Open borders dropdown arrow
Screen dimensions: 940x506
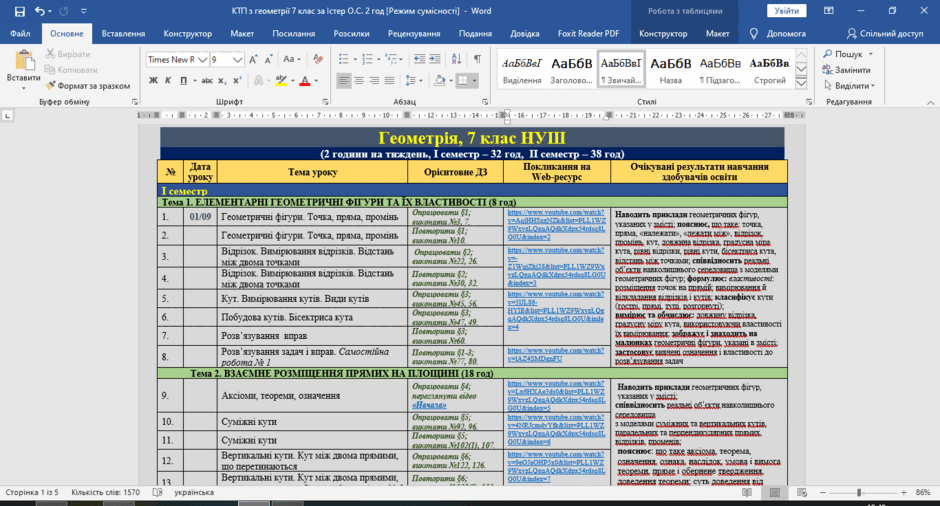pos(474,80)
